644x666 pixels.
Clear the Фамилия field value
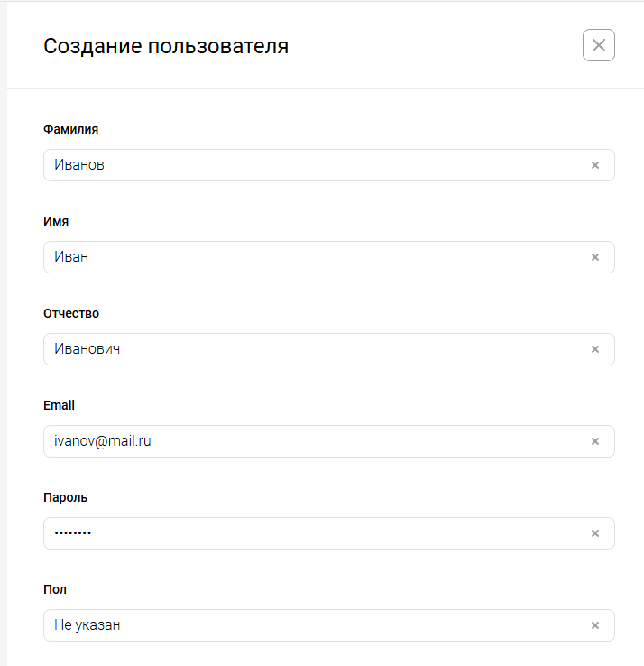(594, 165)
